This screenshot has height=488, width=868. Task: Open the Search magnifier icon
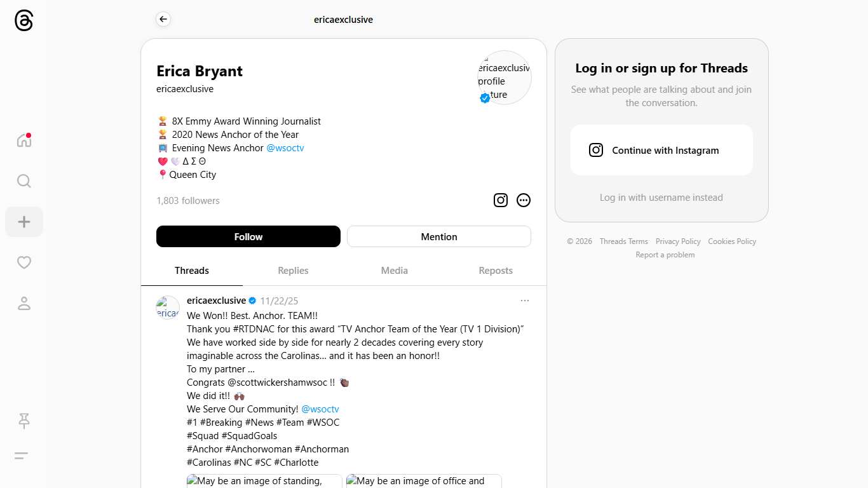tap(24, 181)
